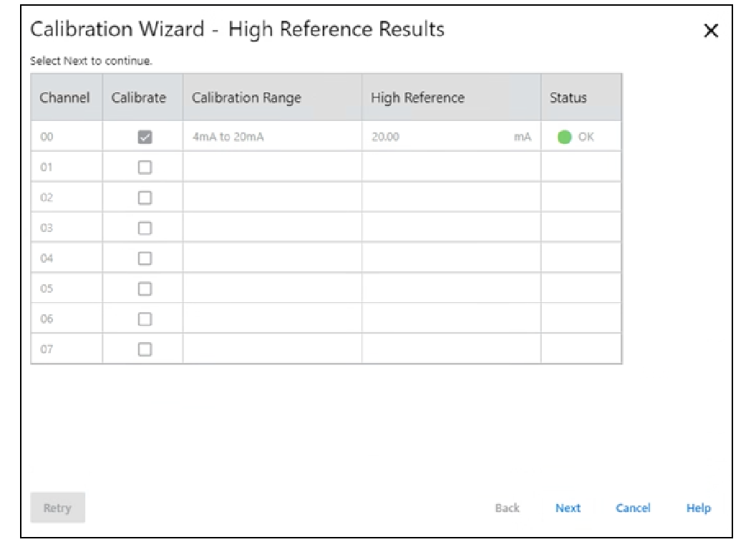Cancel the calibration wizard
The width and height of the screenshot is (756, 547).
pyautogui.click(x=633, y=508)
